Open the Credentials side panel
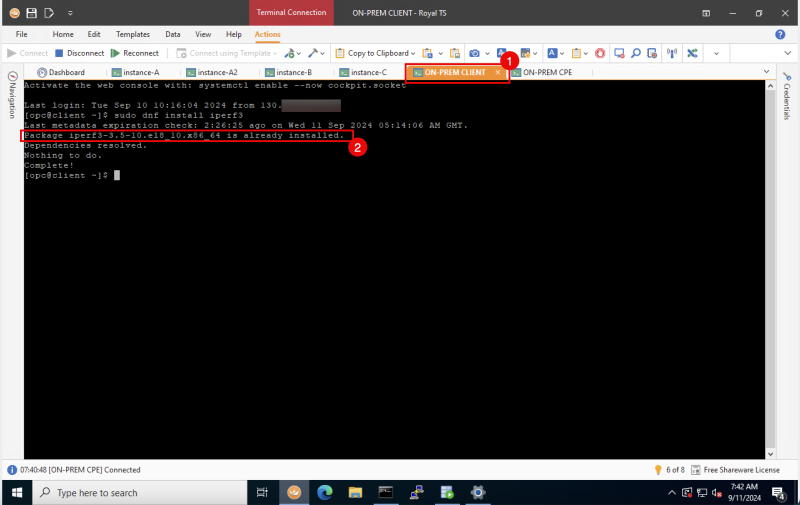This screenshot has width=800, height=505. pyautogui.click(x=786, y=100)
